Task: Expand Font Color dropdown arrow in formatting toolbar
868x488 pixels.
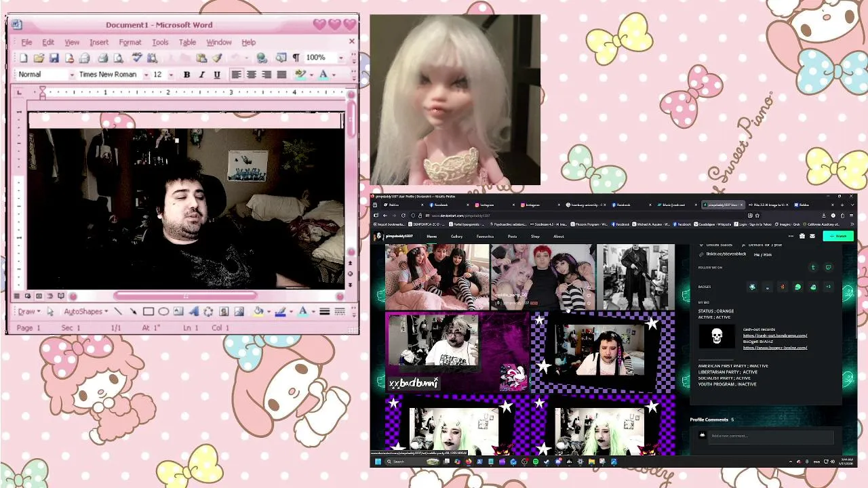Action: [x=334, y=75]
